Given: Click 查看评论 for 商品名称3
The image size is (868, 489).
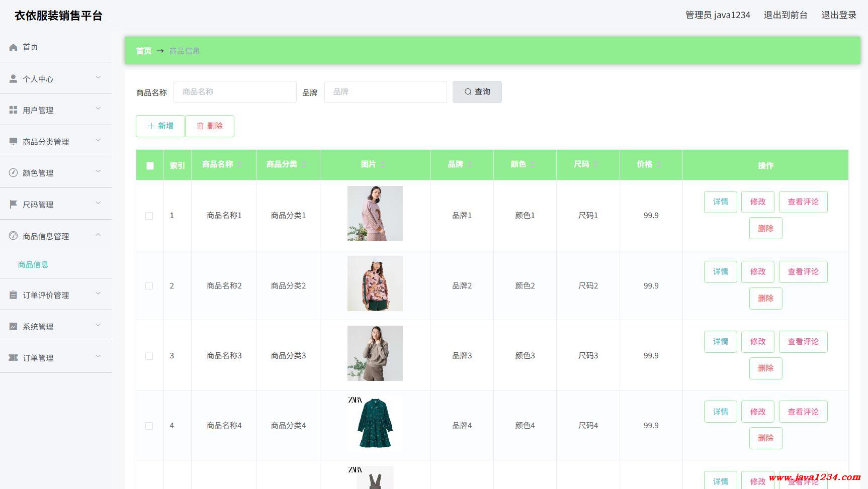Looking at the screenshot, I should point(803,342).
